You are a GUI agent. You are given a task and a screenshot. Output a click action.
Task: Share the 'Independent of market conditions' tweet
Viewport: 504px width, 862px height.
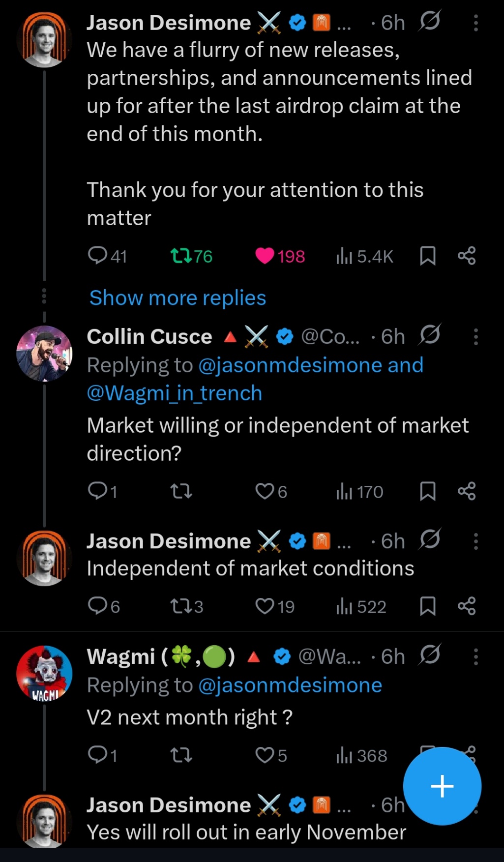point(467,606)
